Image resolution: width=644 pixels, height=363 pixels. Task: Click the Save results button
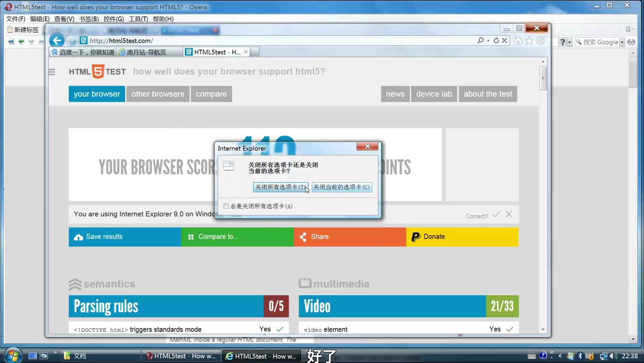pos(125,237)
